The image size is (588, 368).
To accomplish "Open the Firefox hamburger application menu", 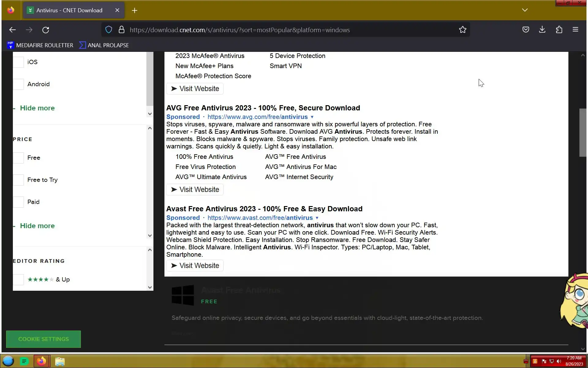I will coord(575,30).
